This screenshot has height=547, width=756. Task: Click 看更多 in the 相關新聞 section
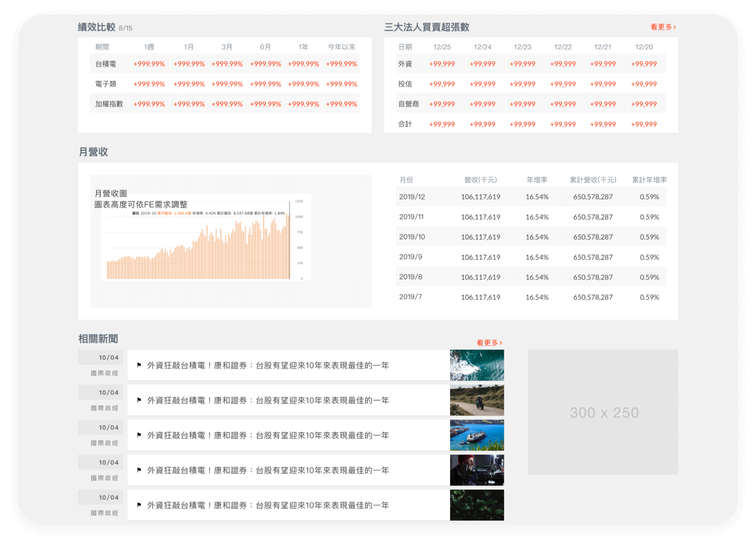[489, 343]
